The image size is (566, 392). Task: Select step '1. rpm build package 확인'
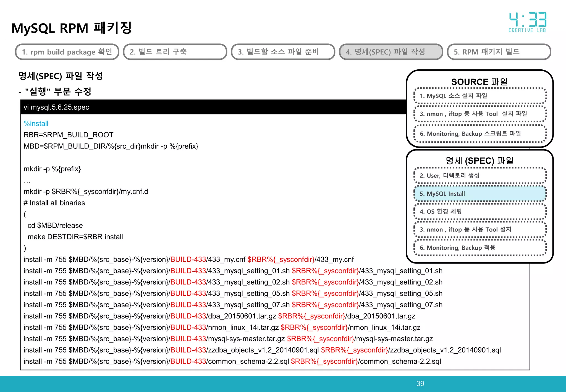click(67, 52)
